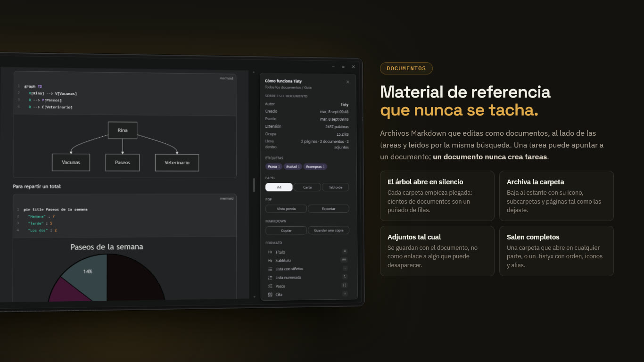Click the Tisty author value
Screen dimensions: 644x362
pos(345,105)
